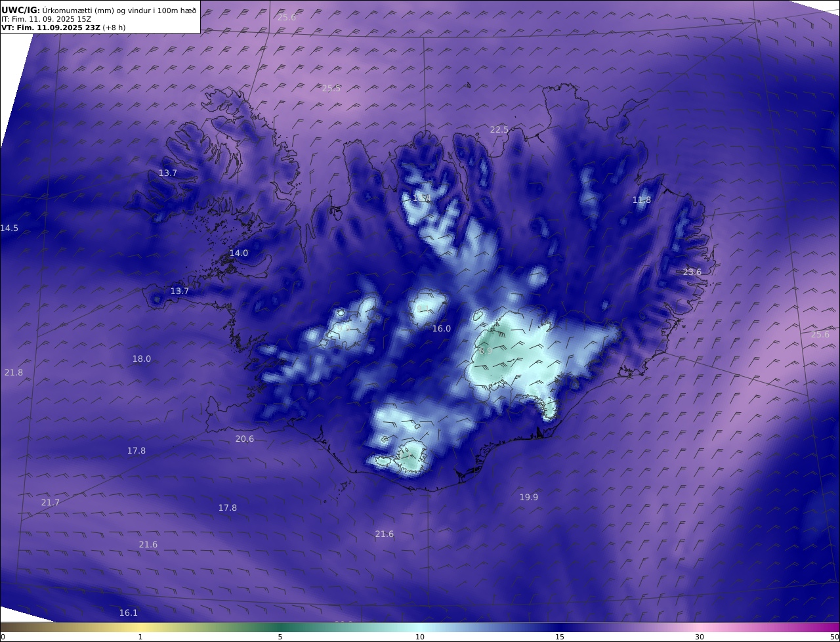This screenshot has width=840, height=642.
Task: Click the 21.8 value label
Action: [x=14, y=373]
